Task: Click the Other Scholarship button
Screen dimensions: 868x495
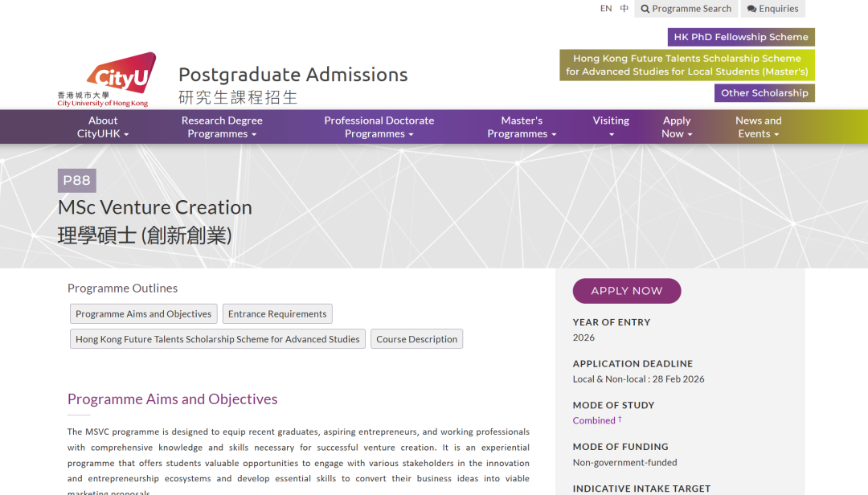Action: click(764, 92)
